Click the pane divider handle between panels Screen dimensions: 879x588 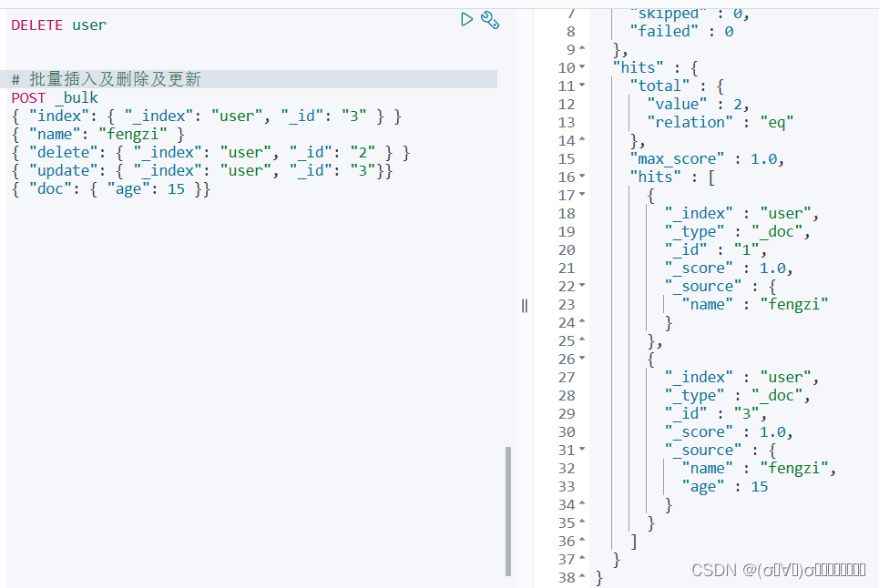coord(525,306)
